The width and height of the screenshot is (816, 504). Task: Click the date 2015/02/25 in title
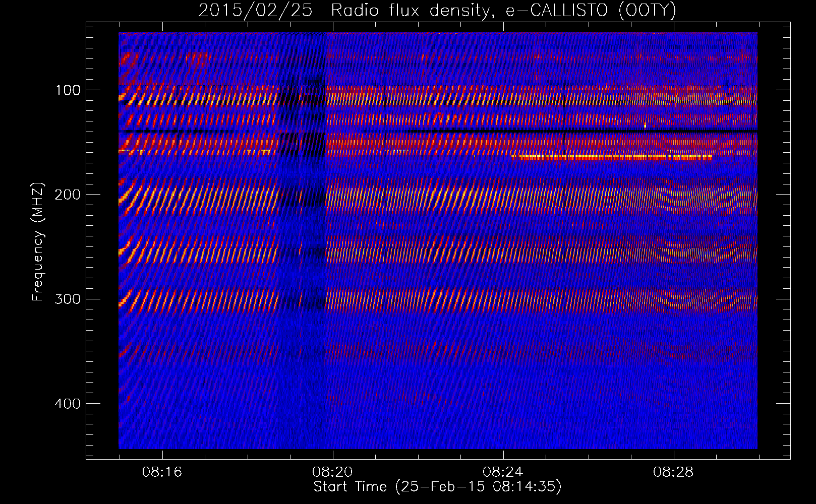pos(255,10)
